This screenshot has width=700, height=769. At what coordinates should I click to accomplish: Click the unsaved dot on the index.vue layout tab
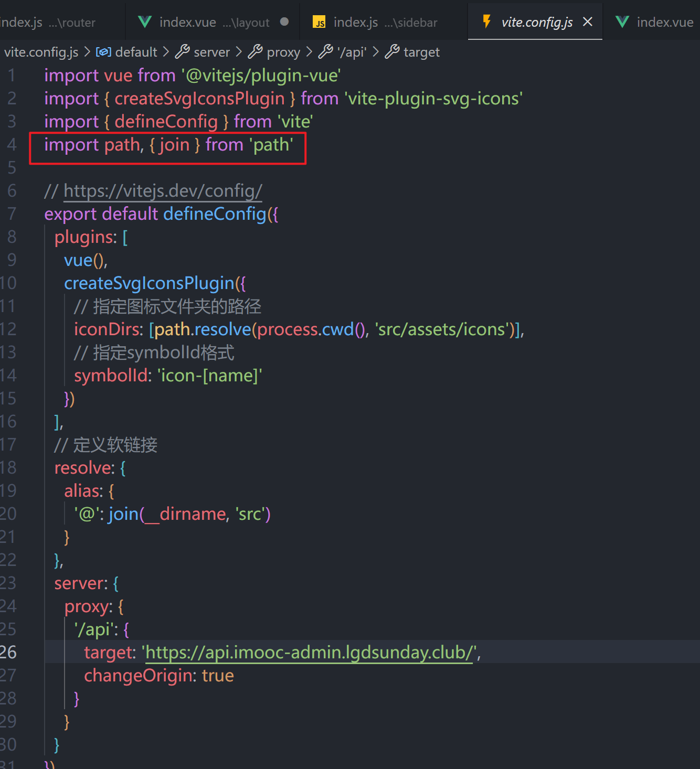tap(284, 22)
